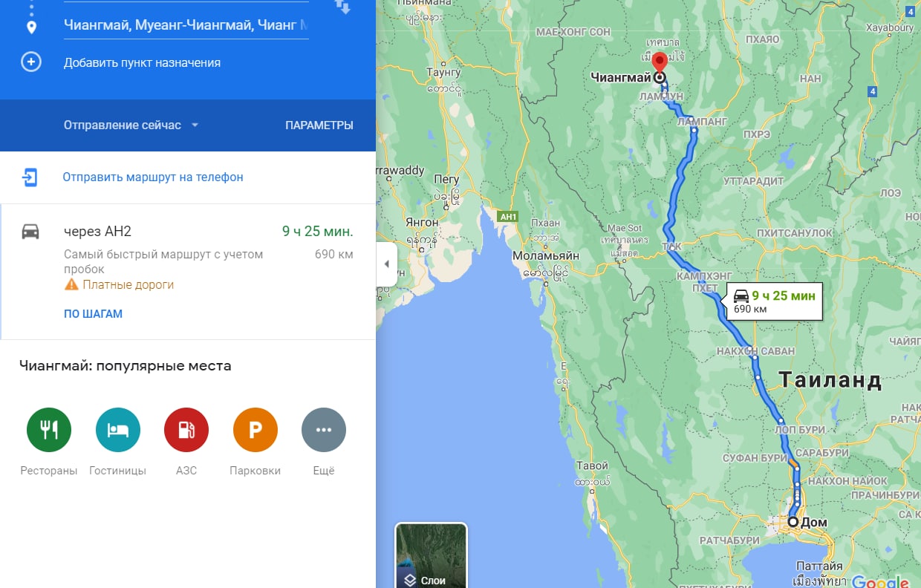
Task: Click the Чиангмай destination input field
Action: pyautogui.click(x=186, y=25)
